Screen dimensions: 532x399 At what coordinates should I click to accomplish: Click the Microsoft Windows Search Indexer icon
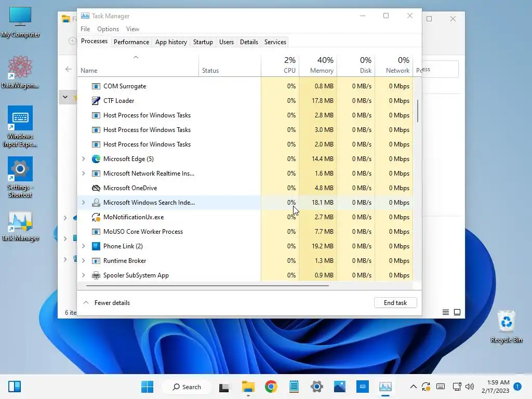(96, 203)
